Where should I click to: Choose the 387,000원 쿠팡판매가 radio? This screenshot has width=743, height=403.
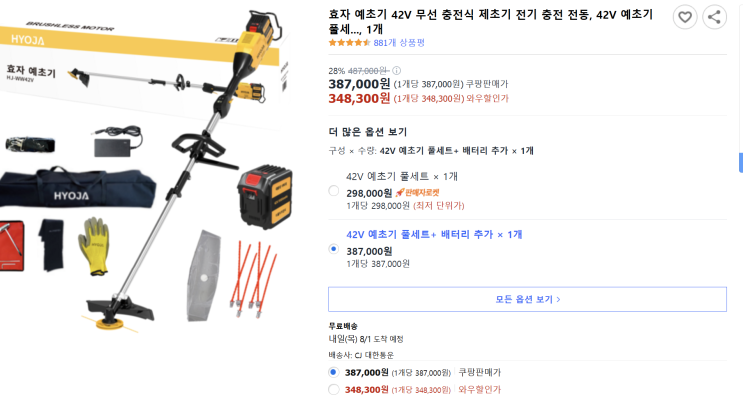[x=334, y=372]
